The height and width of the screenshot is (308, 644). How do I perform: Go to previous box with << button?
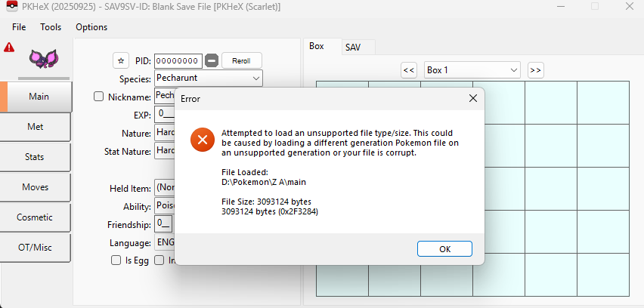click(x=409, y=70)
